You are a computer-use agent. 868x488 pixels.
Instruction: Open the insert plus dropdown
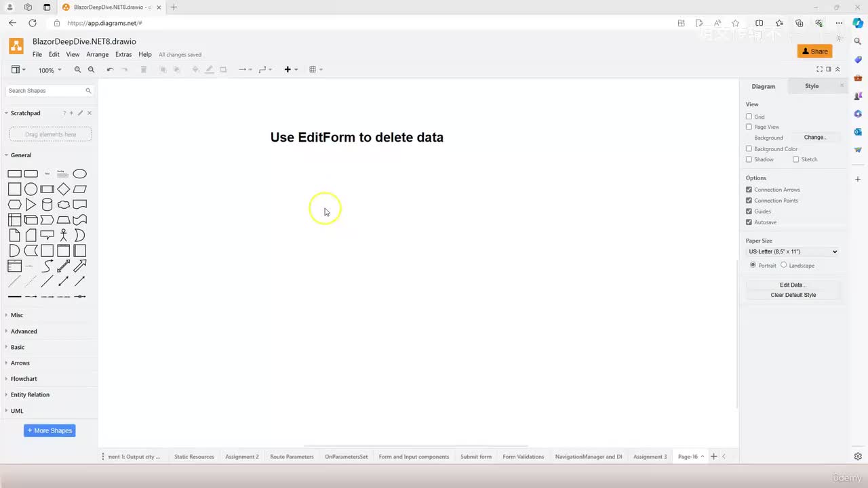pos(291,70)
